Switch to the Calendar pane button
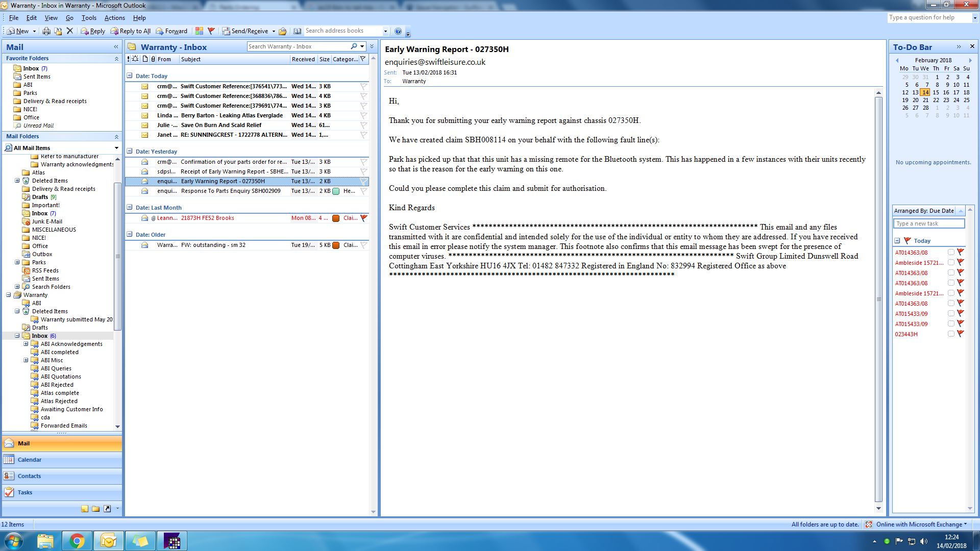980x551 pixels. (30, 460)
